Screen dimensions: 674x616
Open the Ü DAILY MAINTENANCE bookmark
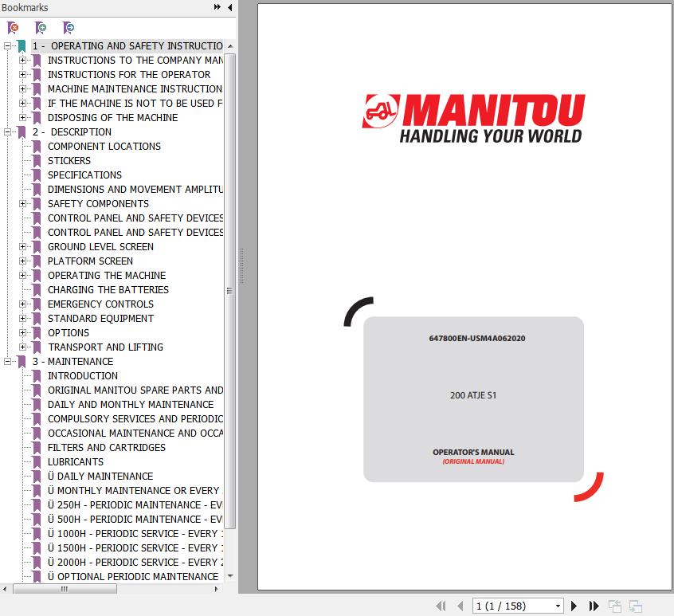(x=100, y=476)
